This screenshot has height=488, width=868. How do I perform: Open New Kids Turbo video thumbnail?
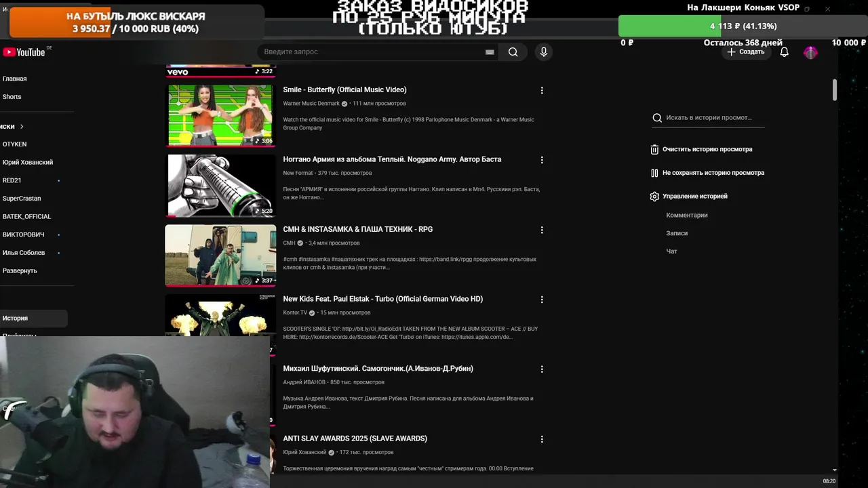coord(220,316)
